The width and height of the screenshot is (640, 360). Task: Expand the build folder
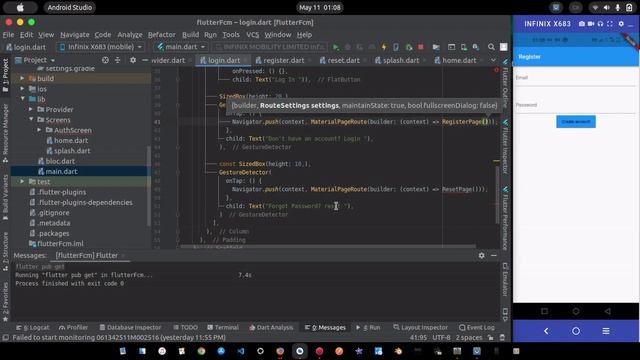pyautogui.click(x=22, y=78)
